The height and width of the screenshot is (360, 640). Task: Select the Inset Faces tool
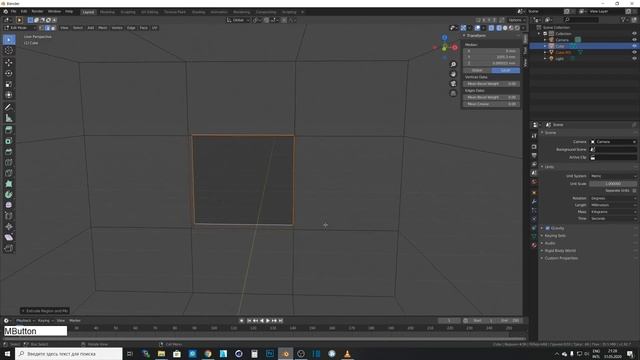pyautogui.click(x=9, y=141)
